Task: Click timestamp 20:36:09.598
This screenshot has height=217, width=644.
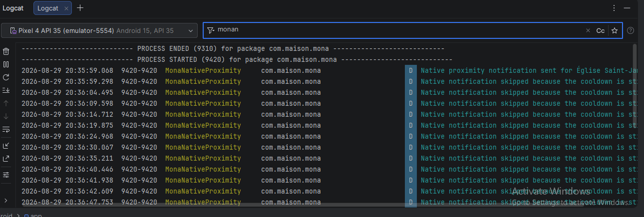Action: click(x=67, y=104)
